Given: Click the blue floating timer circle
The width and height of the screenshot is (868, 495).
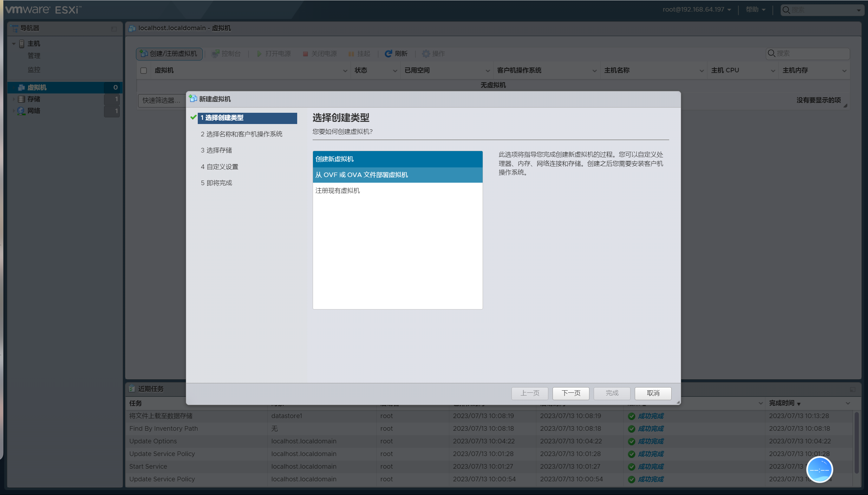Looking at the screenshot, I should (819, 469).
